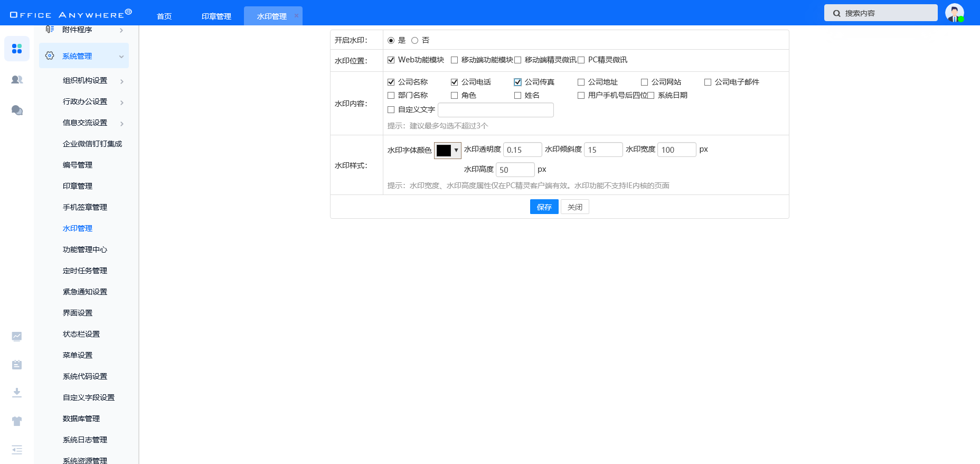Click the download arrow sidebar icon
The height and width of the screenshot is (464, 980).
pyautogui.click(x=17, y=392)
